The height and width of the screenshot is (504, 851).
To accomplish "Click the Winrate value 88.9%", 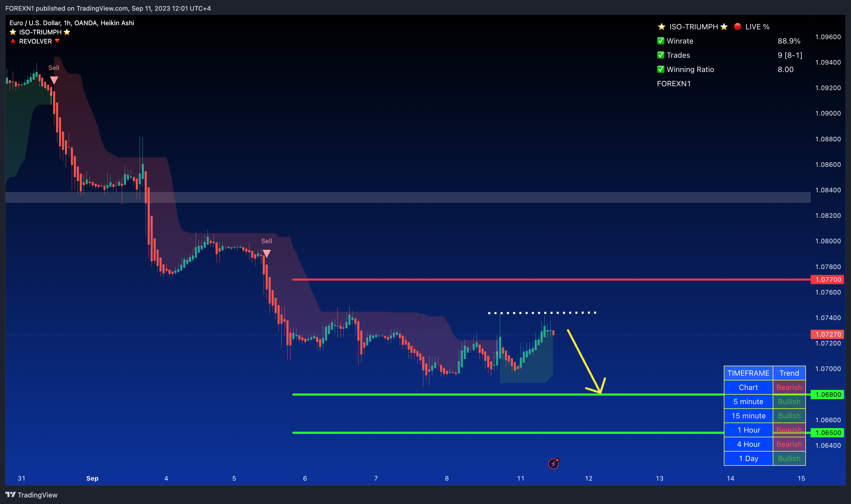I will [x=789, y=41].
